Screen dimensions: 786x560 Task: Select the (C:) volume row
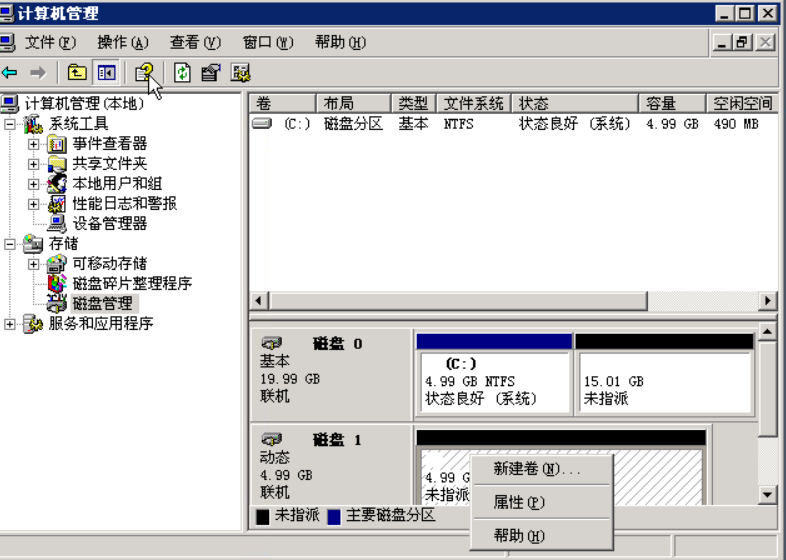click(x=514, y=124)
